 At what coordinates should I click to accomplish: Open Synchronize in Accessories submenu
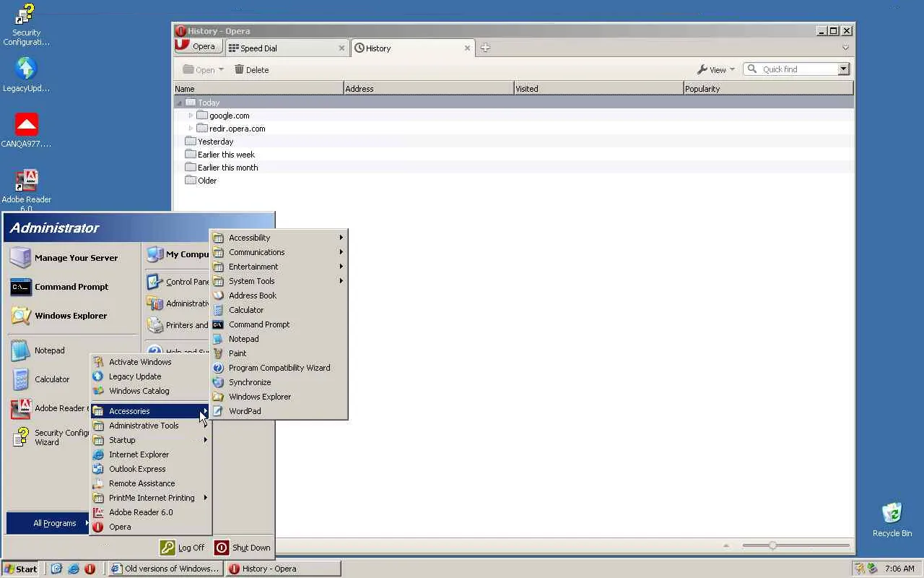pos(280,382)
